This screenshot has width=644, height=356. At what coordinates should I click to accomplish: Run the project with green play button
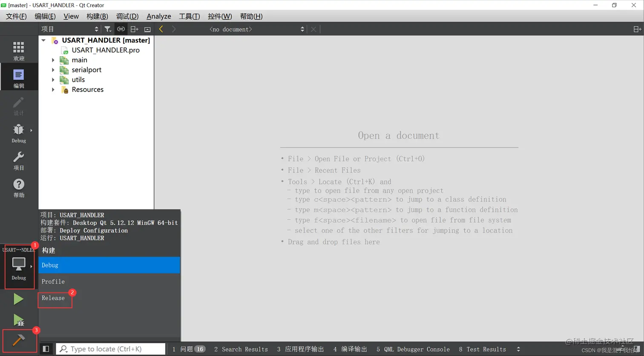coord(18,299)
